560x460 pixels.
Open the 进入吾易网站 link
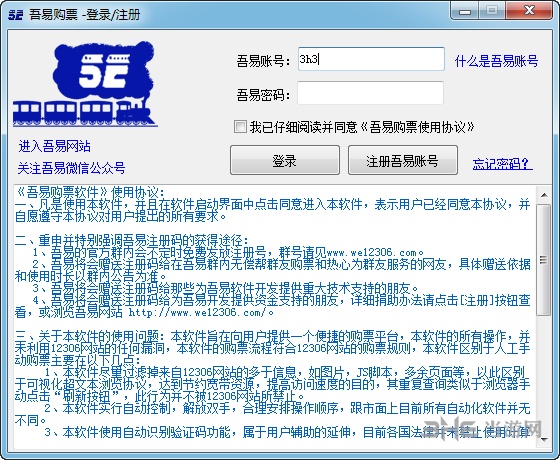click(x=54, y=146)
